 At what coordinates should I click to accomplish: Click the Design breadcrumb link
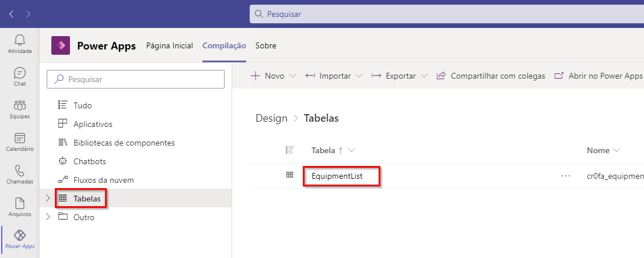(271, 119)
